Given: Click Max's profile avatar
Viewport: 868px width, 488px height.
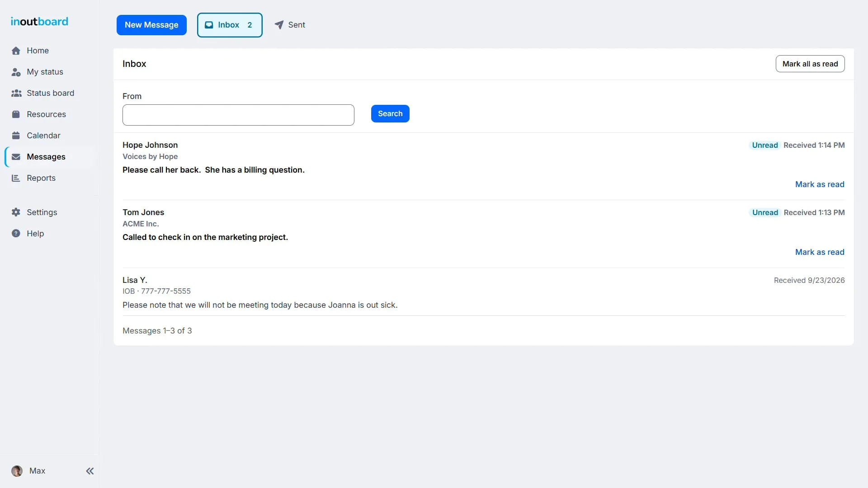Looking at the screenshot, I should (x=17, y=471).
